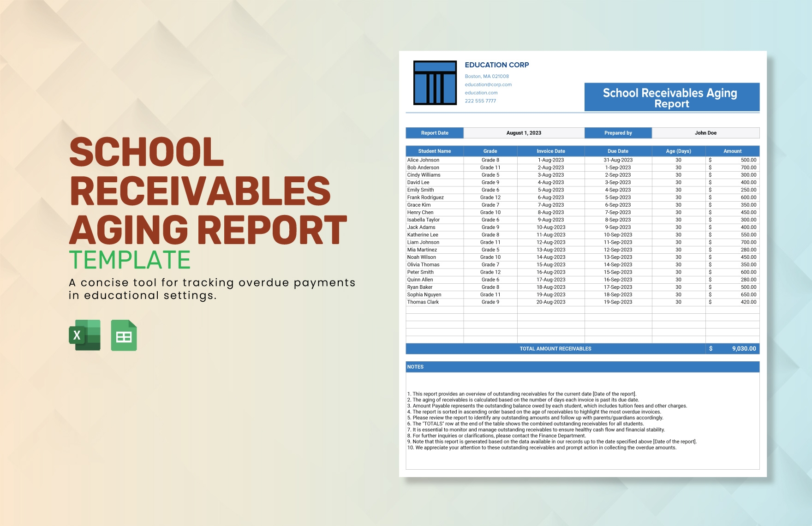The image size is (812, 526).
Task: Select the Alice Johnson name cell
Action: pyautogui.click(x=435, y=160)
